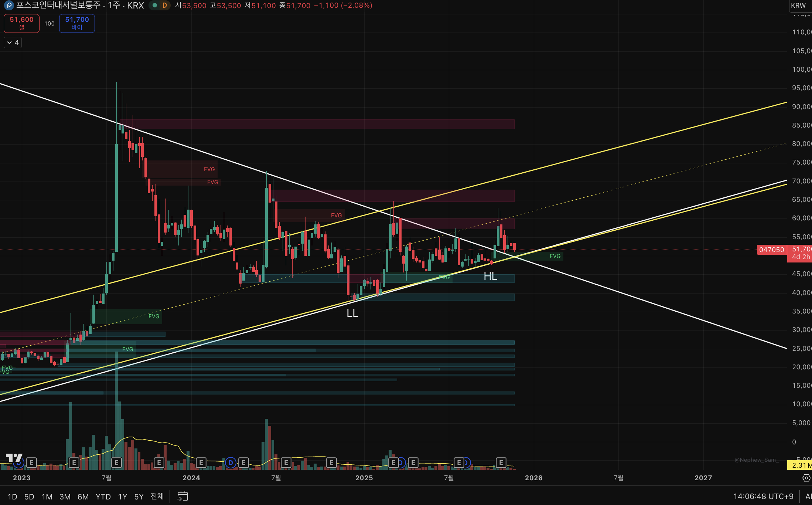This screenshot has width=812, height=505.
Task: Click the 047050 red price label on the axis
Action: (x=771, y=250)
